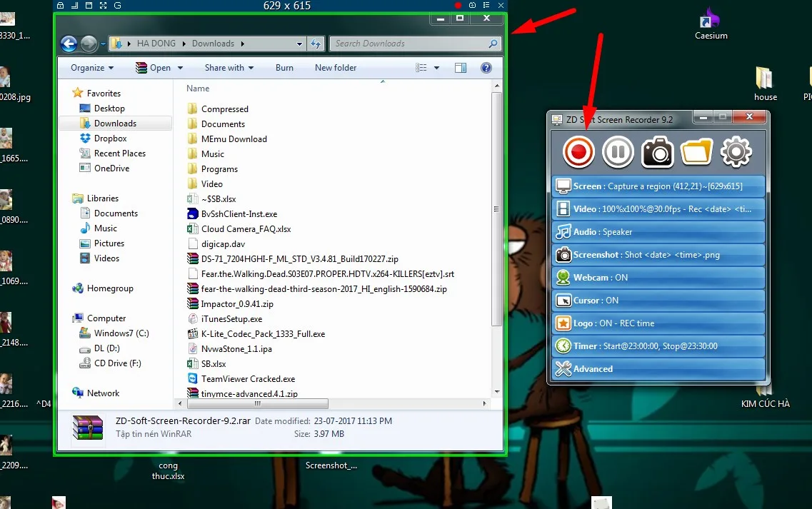Click the change view icon
812x509 pixels.
pyautogui.click(x=421, y=68)
